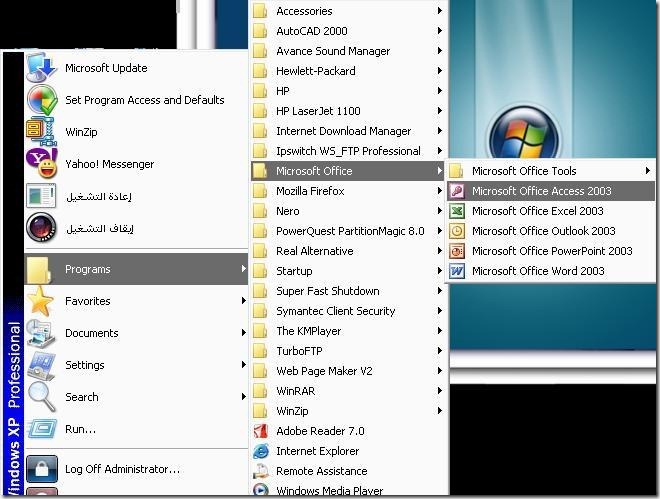Click the Search magnifying glass icon
Image resolution: width=660 pixels, height=499 pixels.
pyautogui.click(x=41, y=397)
